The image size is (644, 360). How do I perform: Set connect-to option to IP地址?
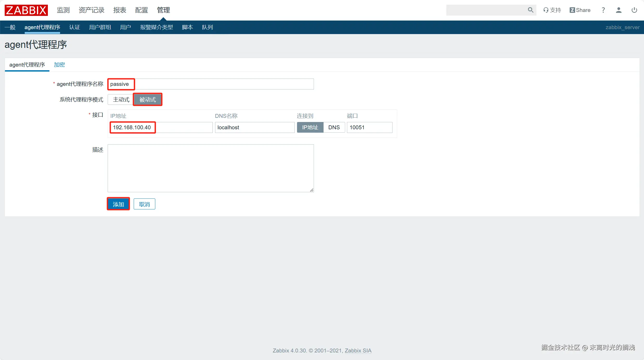pos(310,127)
